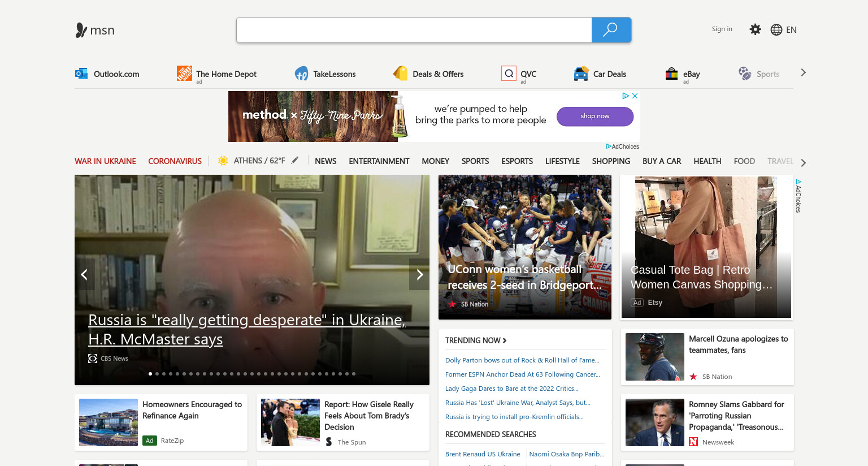Search Naomi Osaka Bnp Paribas recommended link

pyautogui.click(x=567, y=454)
